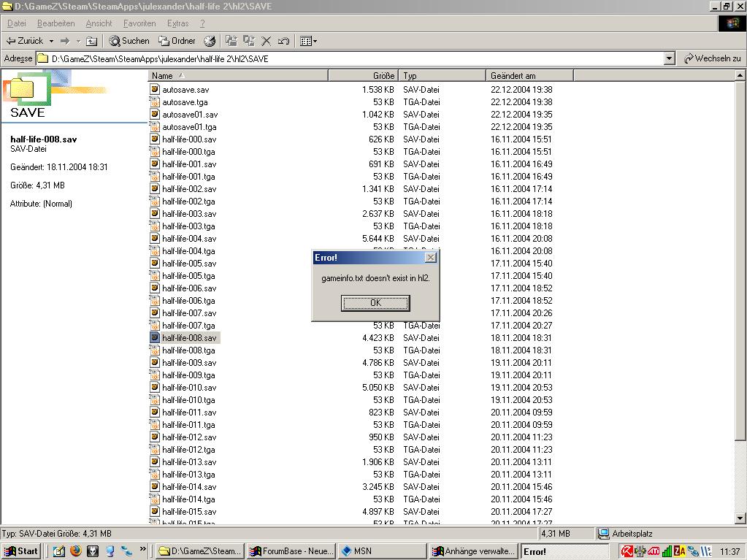Viewport: 747px width, 560px height.
Task: Select the autosave.tga file icon
Action: [154, 101]
